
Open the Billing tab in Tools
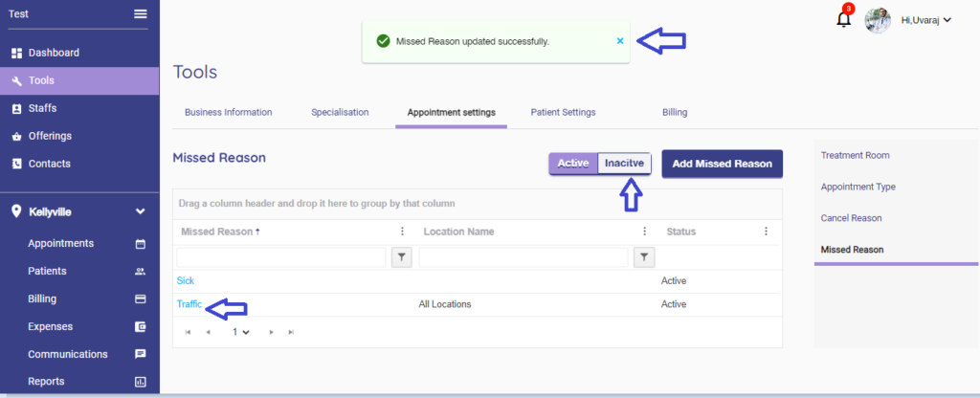pyautogui.click(x=674, y=112)
